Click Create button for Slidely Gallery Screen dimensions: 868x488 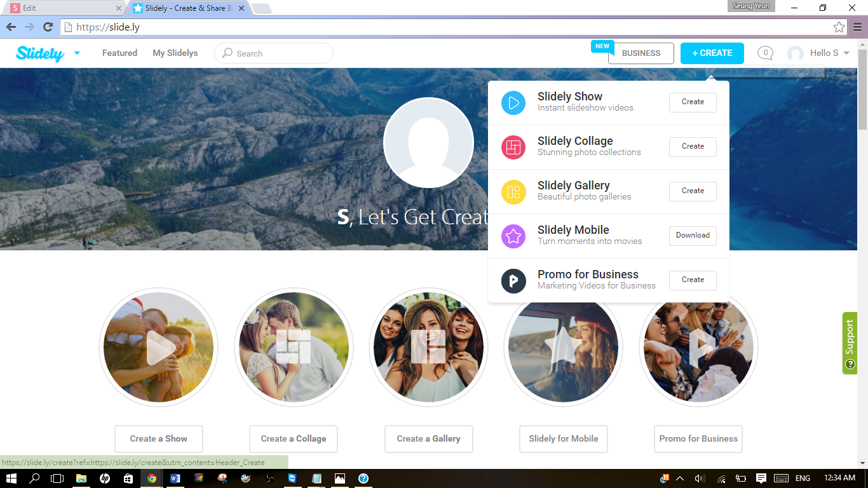click(x=693, y=191)
